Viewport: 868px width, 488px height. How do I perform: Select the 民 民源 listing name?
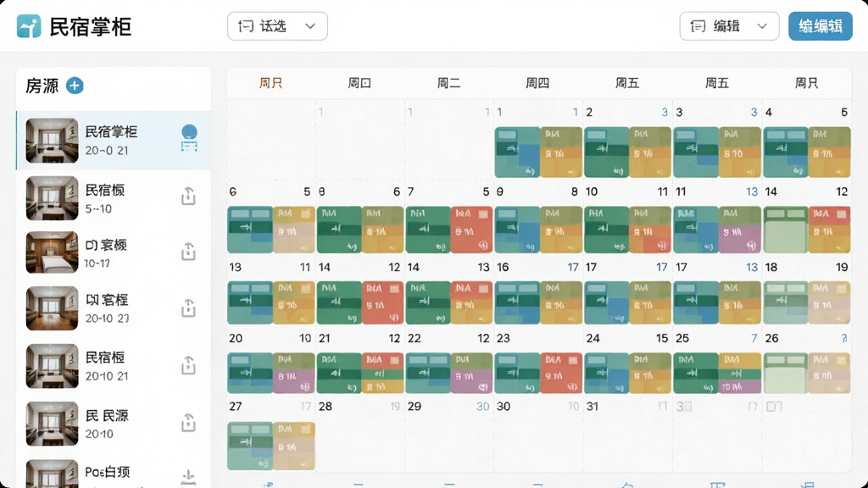coord(107,415)
